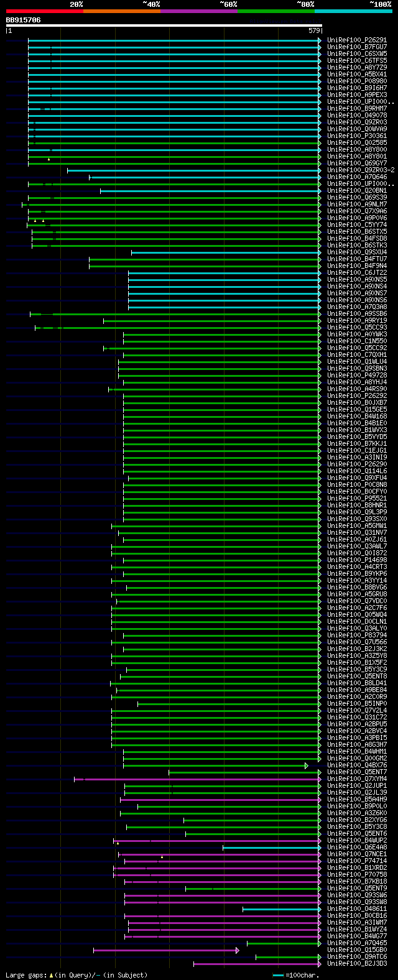Image resolution: width=398 pixels, height=980 pixels.
Task: Select the UniRef100_Q31NV7 label
Action: click(x=357, y=532)
